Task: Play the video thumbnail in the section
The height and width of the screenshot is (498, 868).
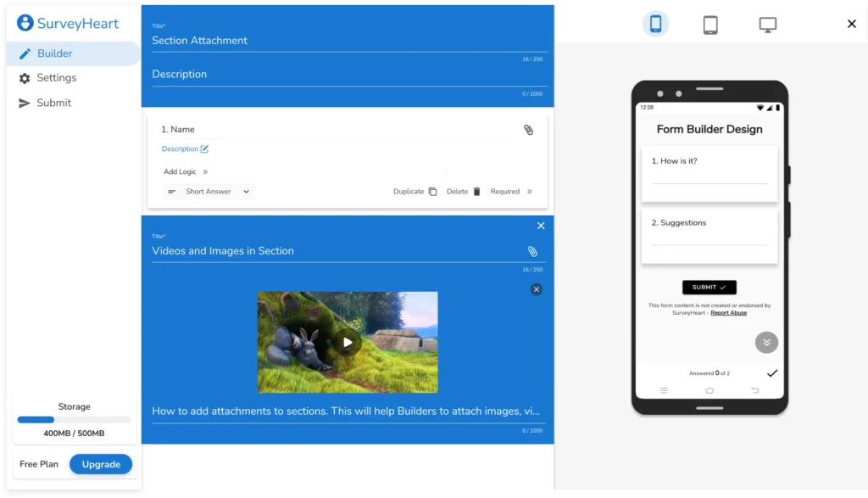Action: pyautogui.click(x=348, y=342)
